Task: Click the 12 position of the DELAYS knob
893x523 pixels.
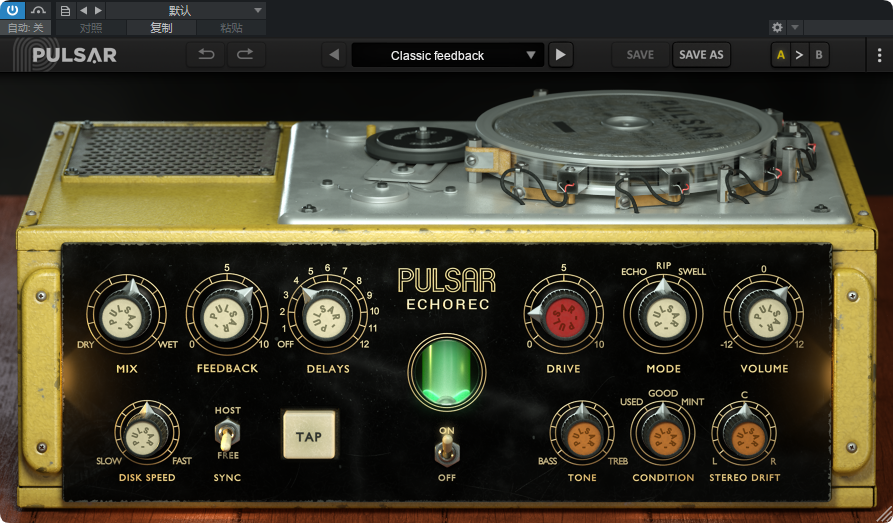Action: tap(364, 344)
